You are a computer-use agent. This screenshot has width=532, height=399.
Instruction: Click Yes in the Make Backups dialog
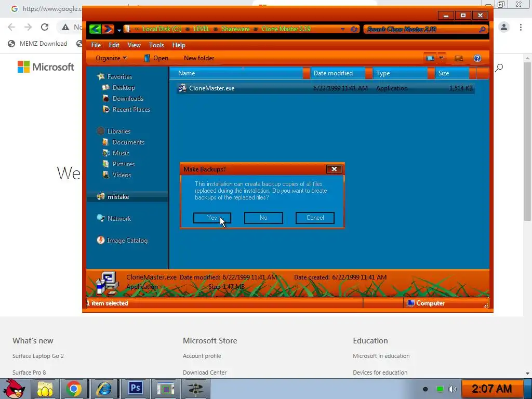pyautogui.click(x=212, y=218)
